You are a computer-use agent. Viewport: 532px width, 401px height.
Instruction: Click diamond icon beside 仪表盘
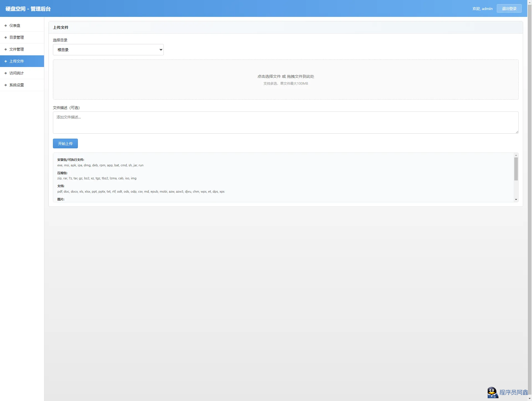pos(6,25)
